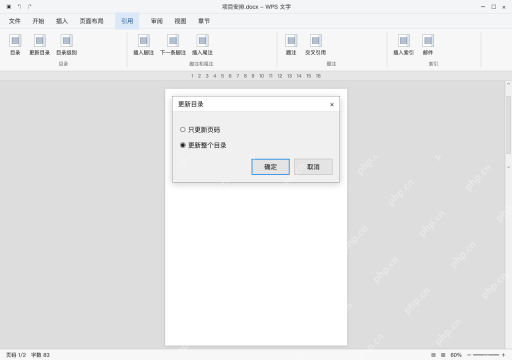Image resolution: width=512 pixels, height=360 pixels.
Task: Select the 引用 tab
Action: 127,21
